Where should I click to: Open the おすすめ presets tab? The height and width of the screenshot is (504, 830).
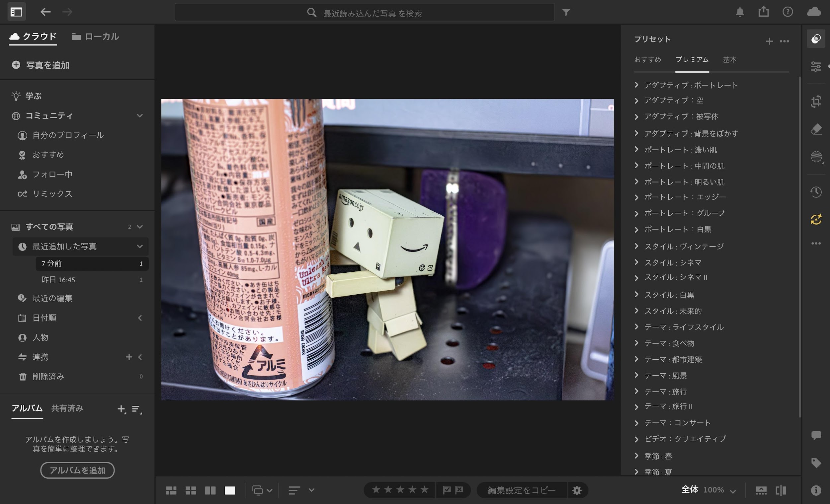[647, 60]
